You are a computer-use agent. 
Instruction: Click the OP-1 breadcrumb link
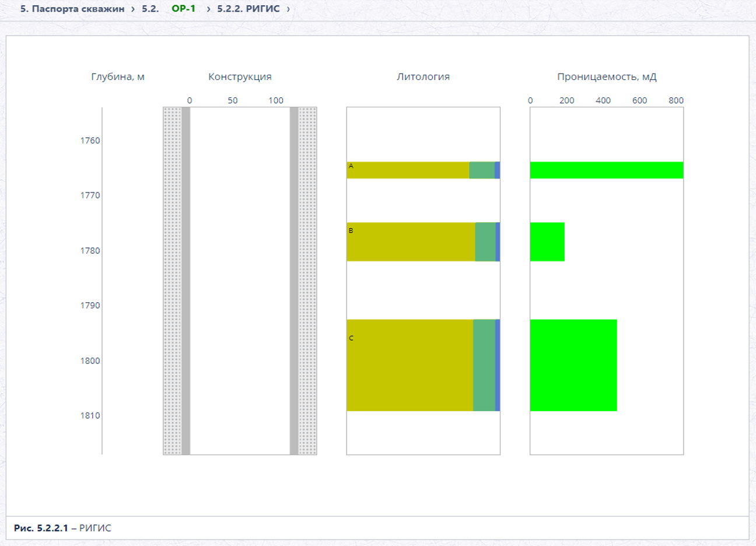tap(184, 9)
